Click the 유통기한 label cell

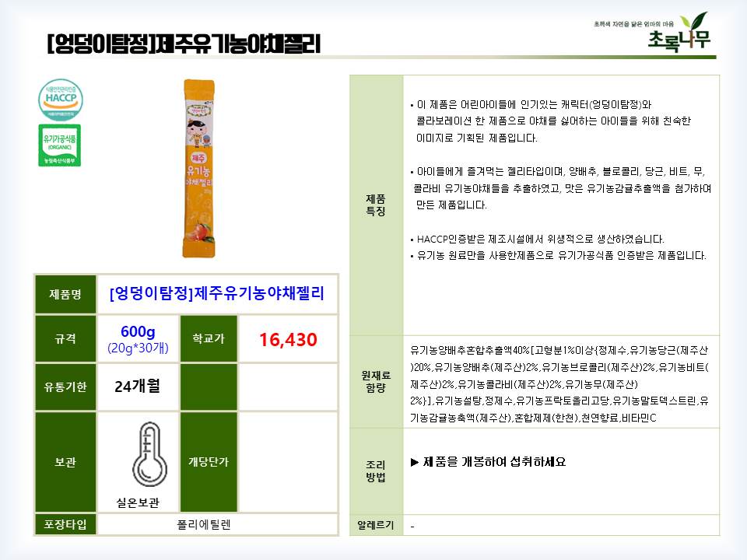[65, 387]
